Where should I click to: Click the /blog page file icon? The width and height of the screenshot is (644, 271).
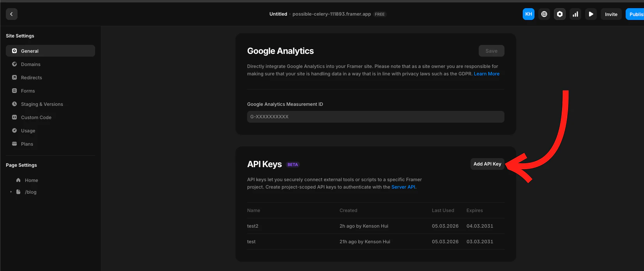click(x=18, y=192)
